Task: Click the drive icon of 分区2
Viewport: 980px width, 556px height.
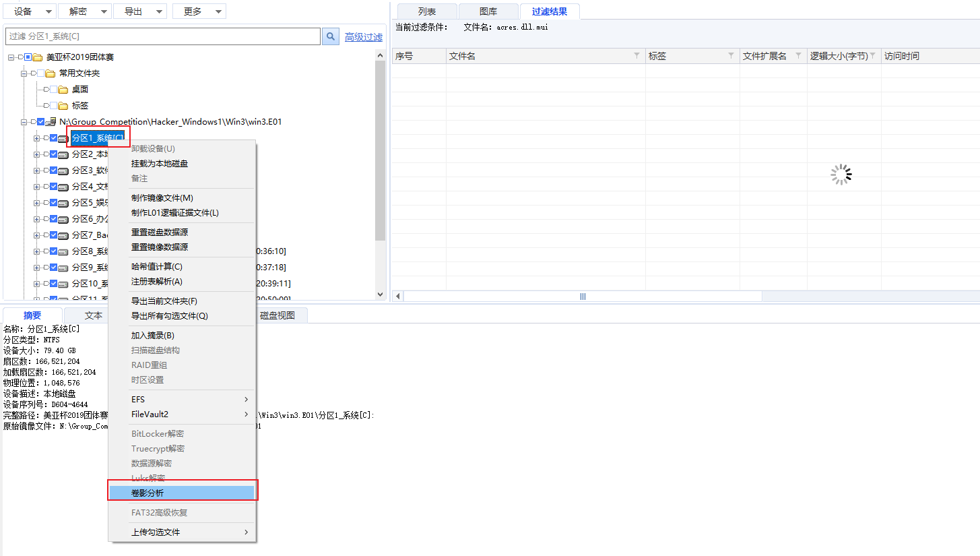Action: pos(63,155)
